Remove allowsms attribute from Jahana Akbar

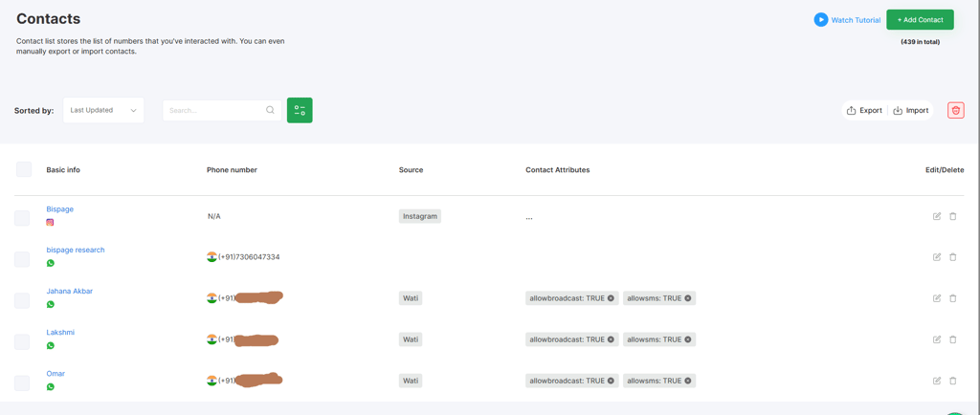(x=687, y=298)
